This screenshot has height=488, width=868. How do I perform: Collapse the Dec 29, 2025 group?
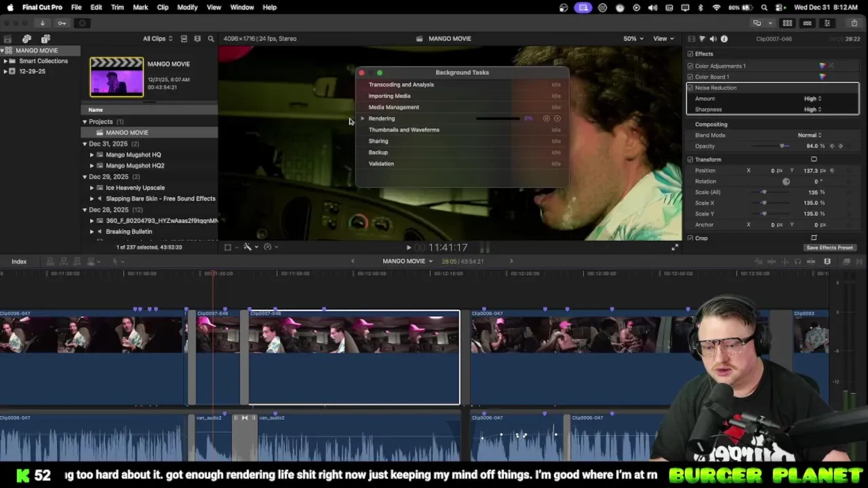tap(85, 177)
